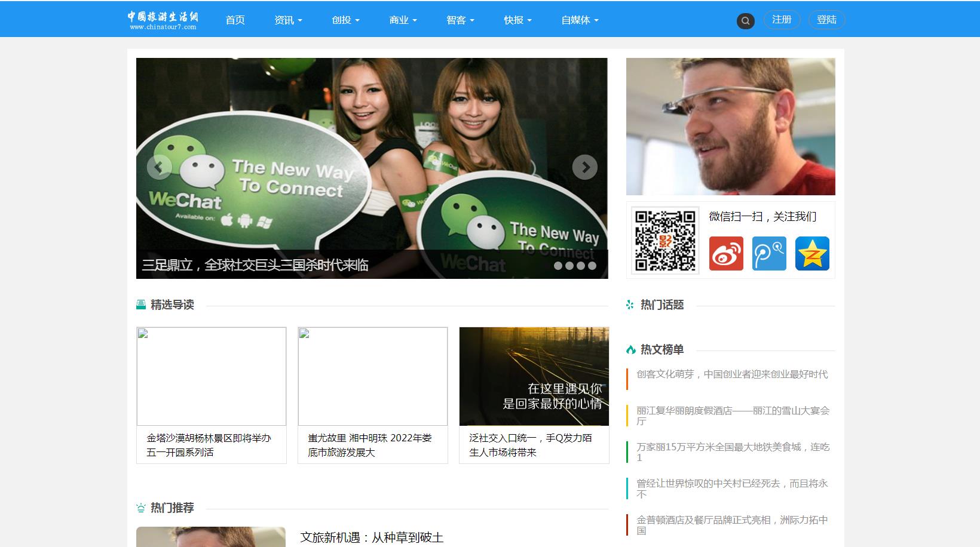Select the fourth carousel indicator dot

click(x=592, y=266)
